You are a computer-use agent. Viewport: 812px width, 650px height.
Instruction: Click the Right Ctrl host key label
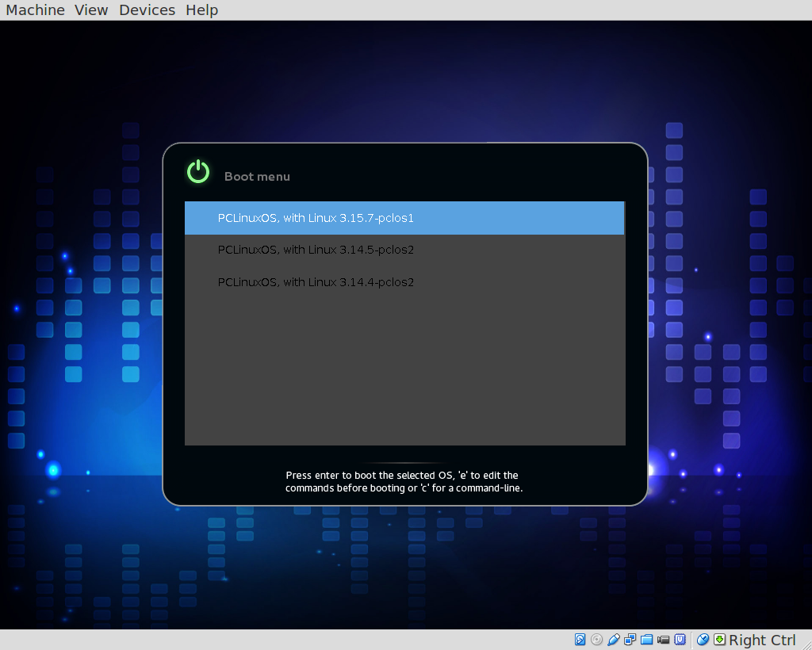tap(762, 640)
